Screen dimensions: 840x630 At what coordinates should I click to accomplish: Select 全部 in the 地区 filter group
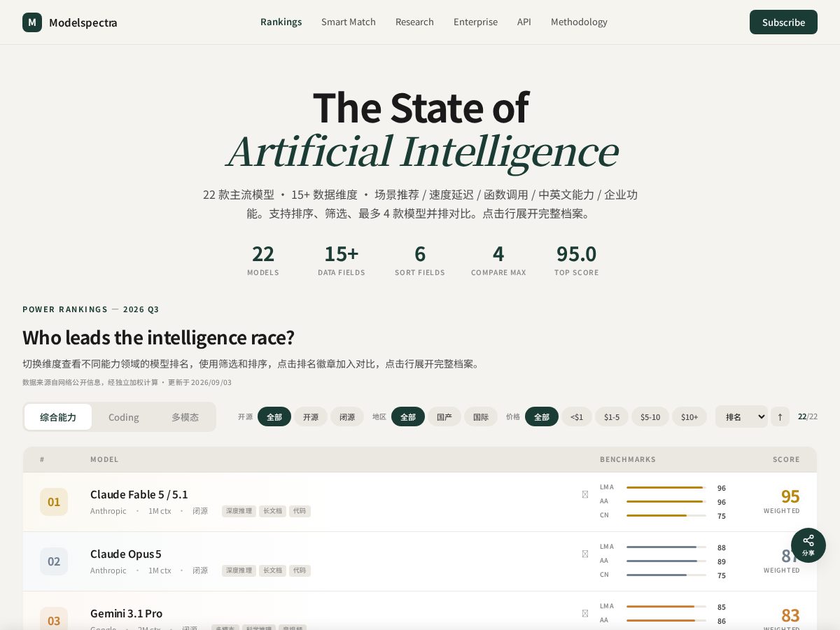[x=408, y=416]
